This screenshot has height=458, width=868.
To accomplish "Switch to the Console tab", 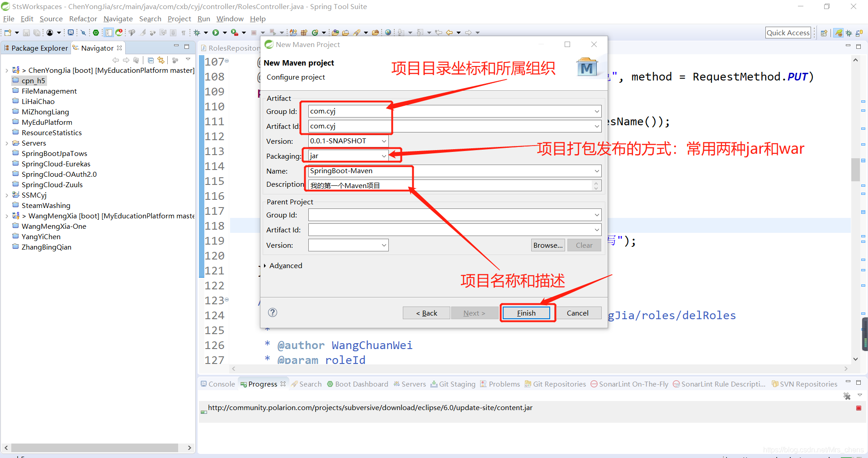I will (x=218, y=384).
